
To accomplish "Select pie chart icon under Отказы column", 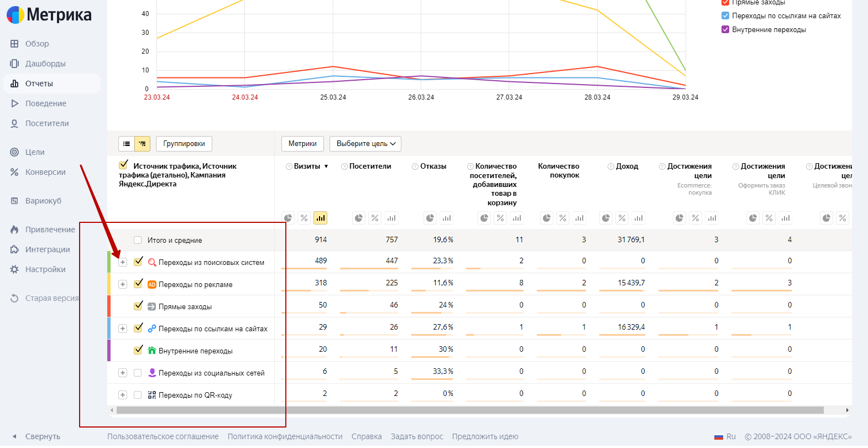I will click(x=430, y=218).
